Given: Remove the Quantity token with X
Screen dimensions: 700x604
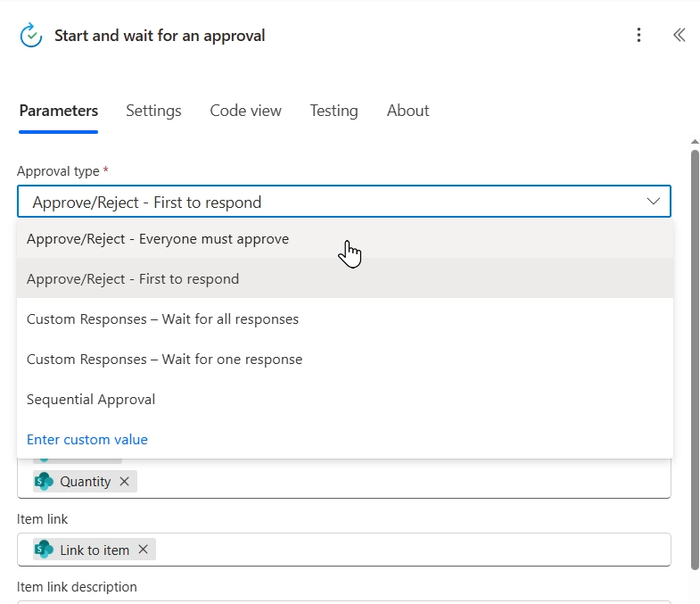Looking at the screenshot, I should click(125, 482).
